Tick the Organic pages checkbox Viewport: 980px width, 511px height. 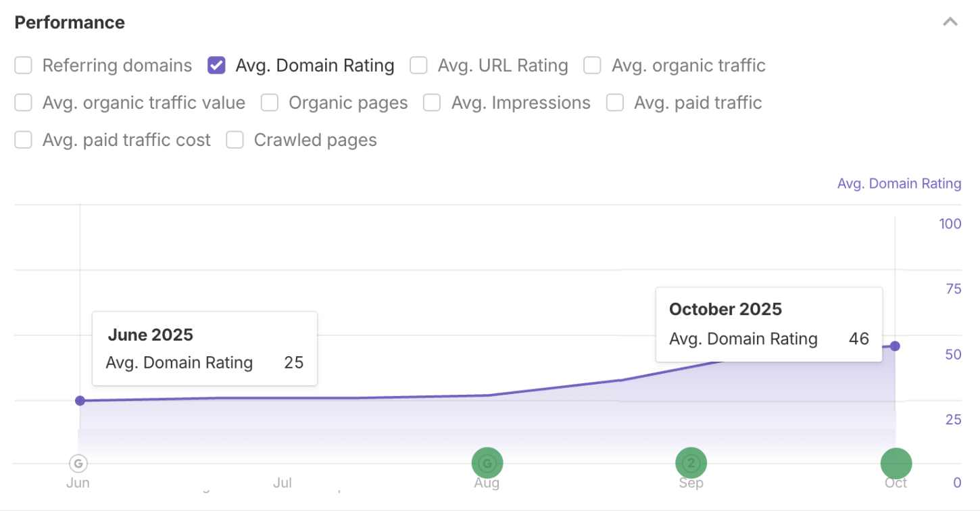[270, 103]
